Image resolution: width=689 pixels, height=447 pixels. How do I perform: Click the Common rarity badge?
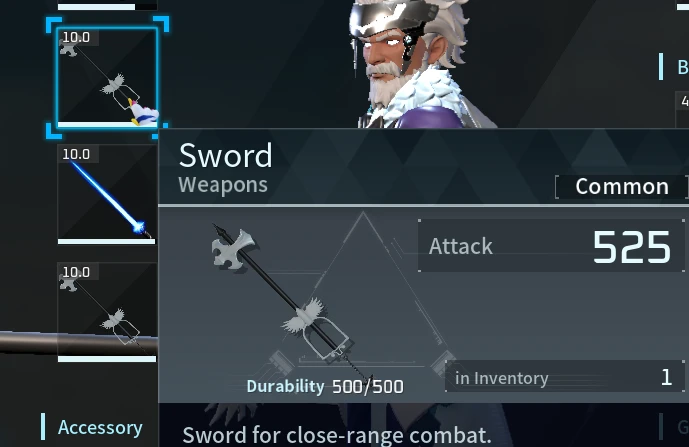point(622,187)
